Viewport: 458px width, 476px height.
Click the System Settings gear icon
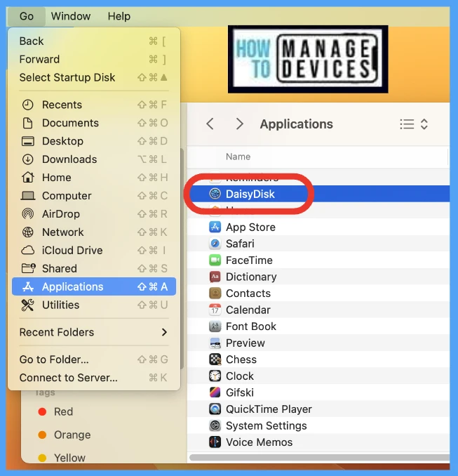click(215, 425)
